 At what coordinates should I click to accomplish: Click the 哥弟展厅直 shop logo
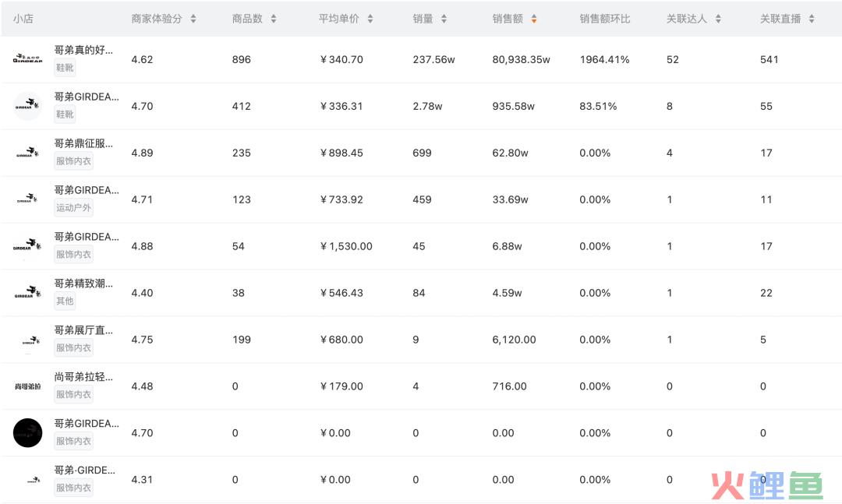coord(30,340)
